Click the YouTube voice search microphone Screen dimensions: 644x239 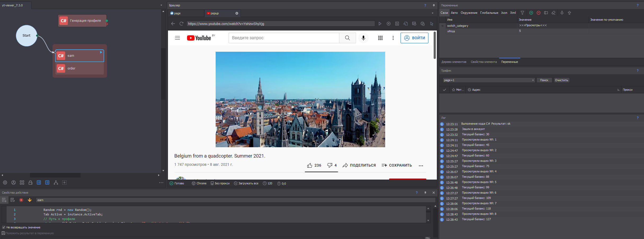pyautogui.click(x=363, y=38)
